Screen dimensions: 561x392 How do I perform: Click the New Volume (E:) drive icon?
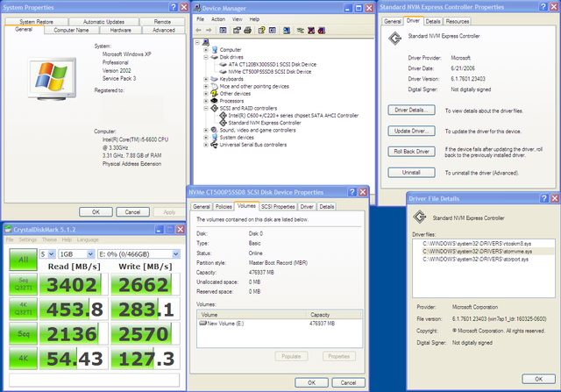(x=202, y=323)
